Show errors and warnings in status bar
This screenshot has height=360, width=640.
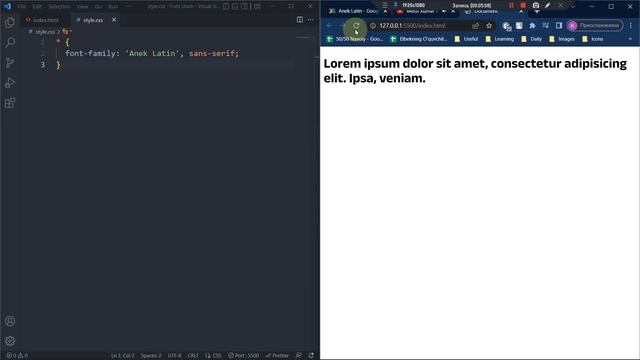point(17,356)
